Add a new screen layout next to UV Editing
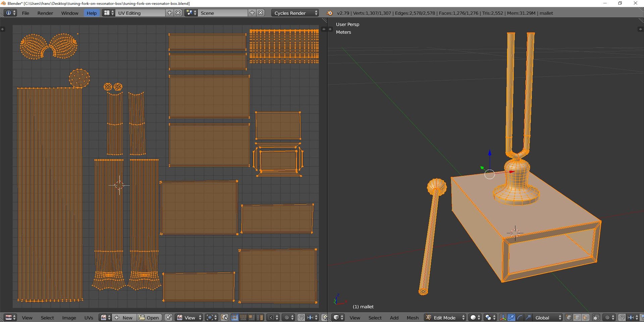The height and width of the screenshot is (322, 644). (170, 13)
